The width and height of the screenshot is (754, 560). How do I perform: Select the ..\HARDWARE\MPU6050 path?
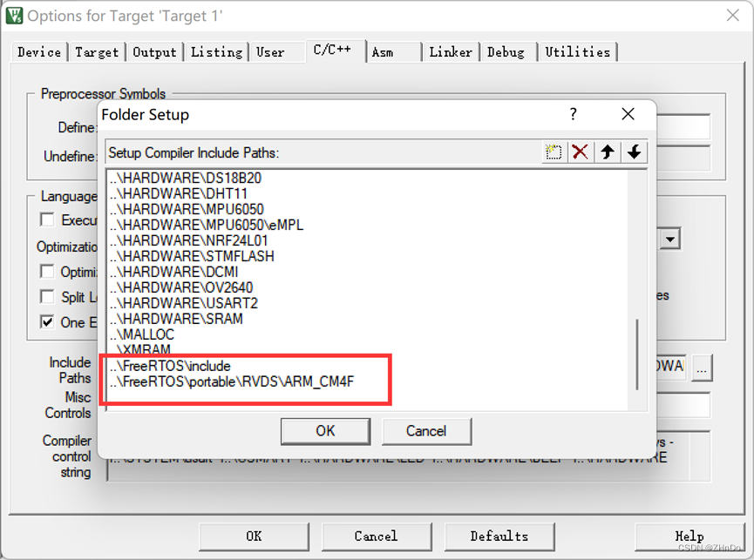187,209
